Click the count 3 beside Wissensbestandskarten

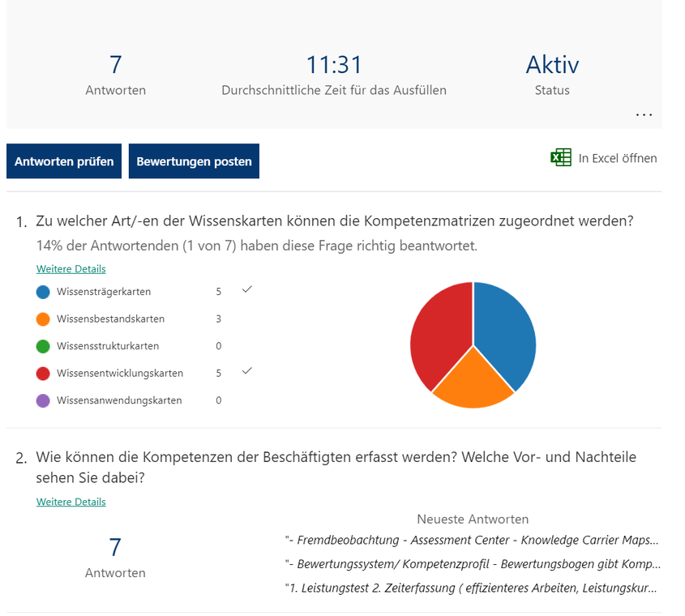(x=218, y=319)
